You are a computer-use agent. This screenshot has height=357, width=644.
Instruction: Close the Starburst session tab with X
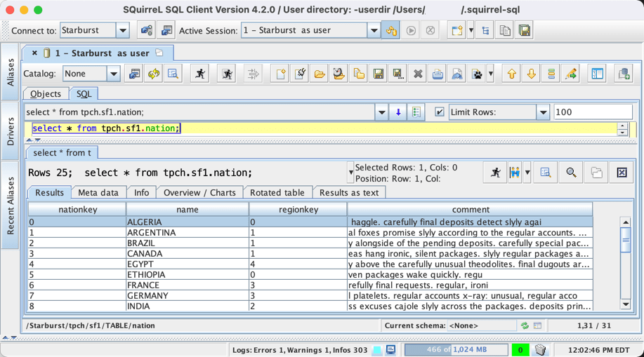(34, 53)
